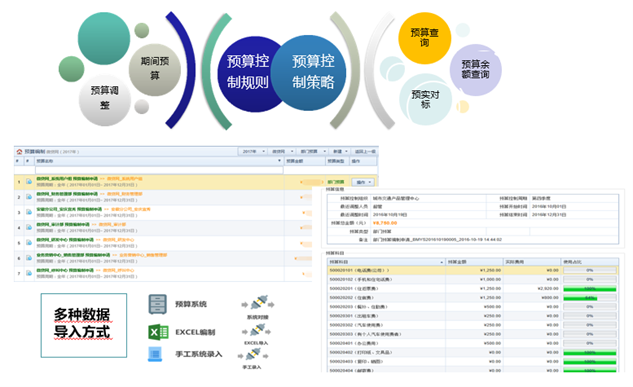The height and width of the screenshot is (387, 633).
Task: Click the 2016年12月31日 end date value
Action: 549,215
